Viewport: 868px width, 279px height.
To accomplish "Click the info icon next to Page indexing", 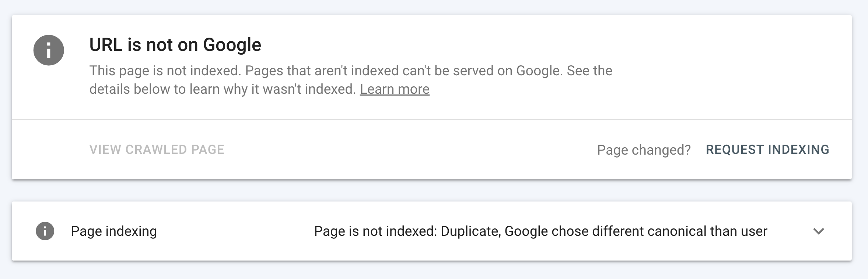I will click(45, 231).
